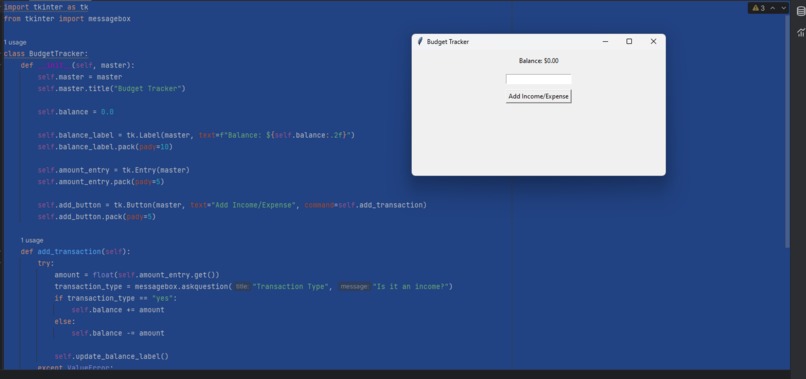Click the 'self.balance += amount' line
The width and height of the screenshot is (806, 379).
click(x=118, y=310)
